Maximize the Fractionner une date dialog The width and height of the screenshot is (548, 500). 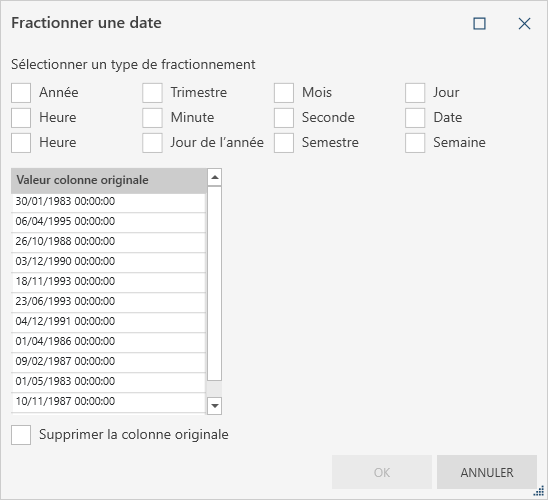click(479, 24)
